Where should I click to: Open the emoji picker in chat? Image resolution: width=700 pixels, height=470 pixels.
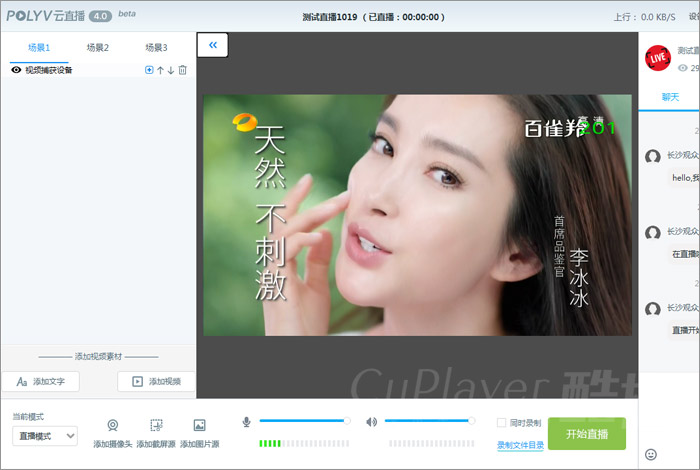point(651,454)
